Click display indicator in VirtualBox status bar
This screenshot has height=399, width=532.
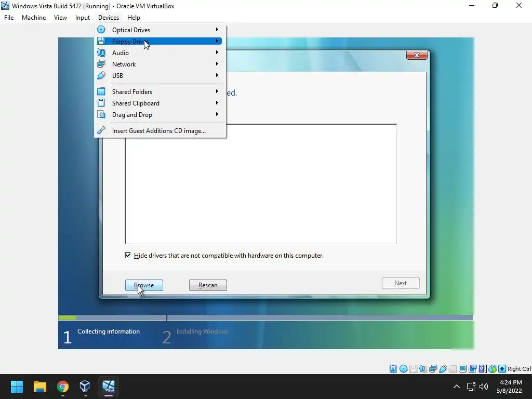462,369
